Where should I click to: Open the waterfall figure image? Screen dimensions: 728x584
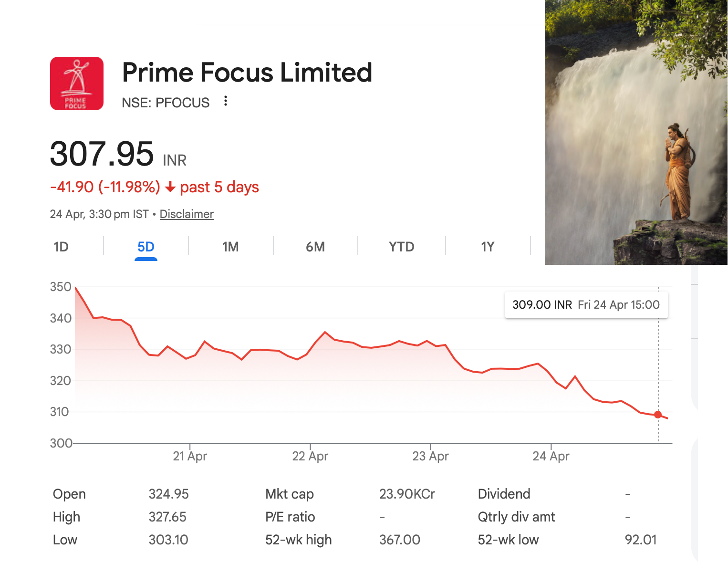pyautogui.click(x=636, y=134)
